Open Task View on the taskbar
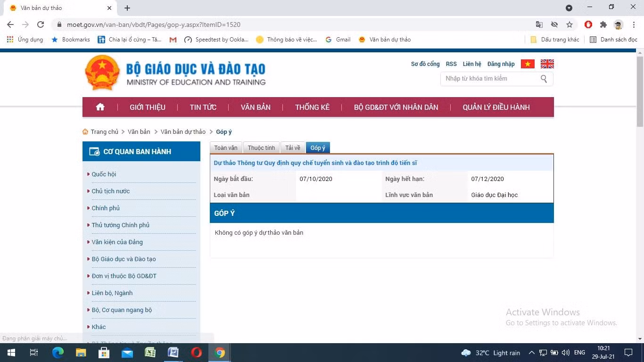644x362 pixels. [x=34, y=353]
